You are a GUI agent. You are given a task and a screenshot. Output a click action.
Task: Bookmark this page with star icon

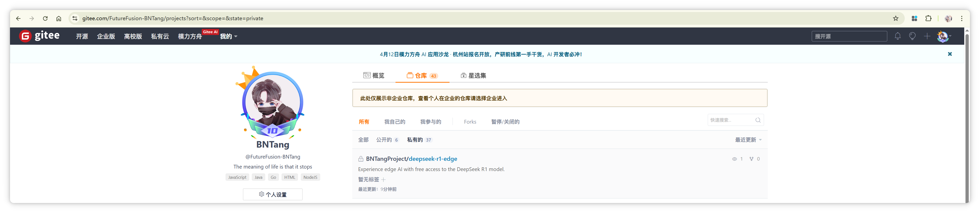tap(895, 18)
